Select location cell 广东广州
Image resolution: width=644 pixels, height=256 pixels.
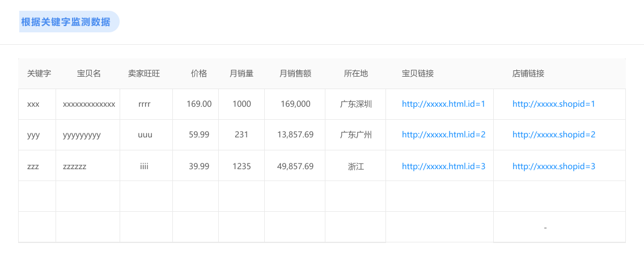point(356,135)
